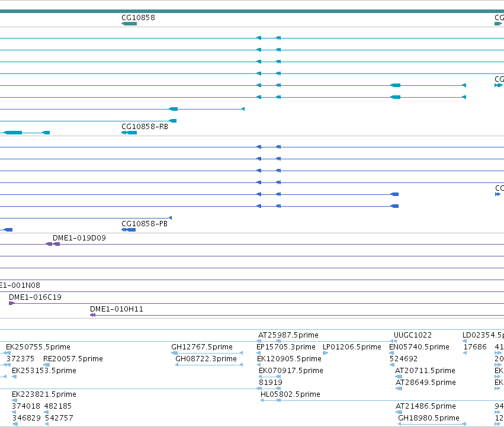Select the EK223821.5prime EST label
504x427 pixels.
[x=44, y=394]
